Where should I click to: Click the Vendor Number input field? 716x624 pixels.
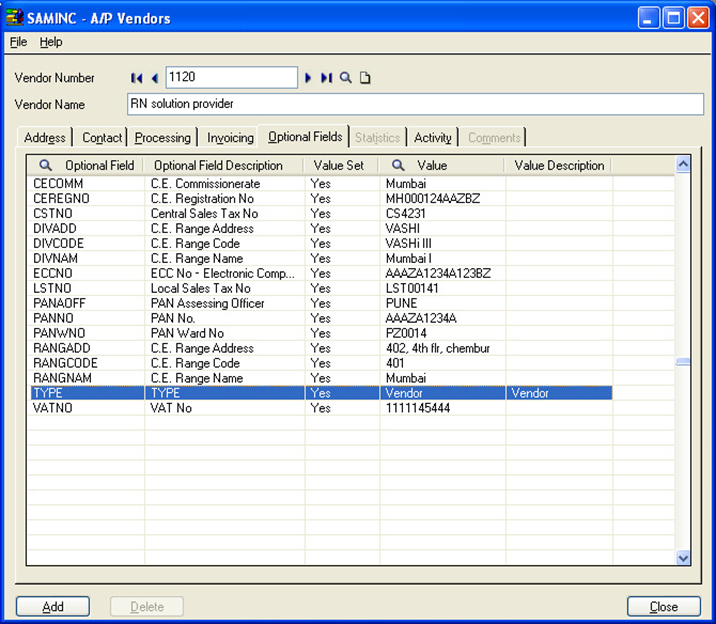tap(232, 77)
